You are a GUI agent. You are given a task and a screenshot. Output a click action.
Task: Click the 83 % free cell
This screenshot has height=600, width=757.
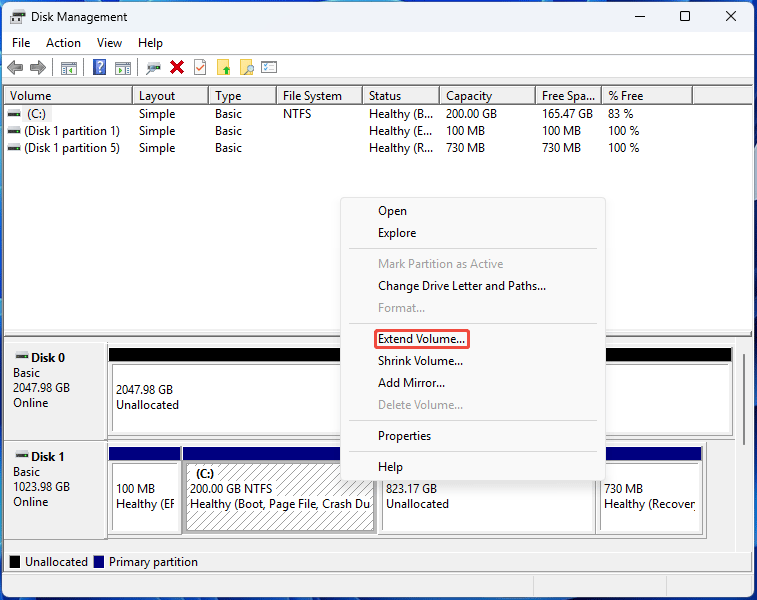[620, 114]
